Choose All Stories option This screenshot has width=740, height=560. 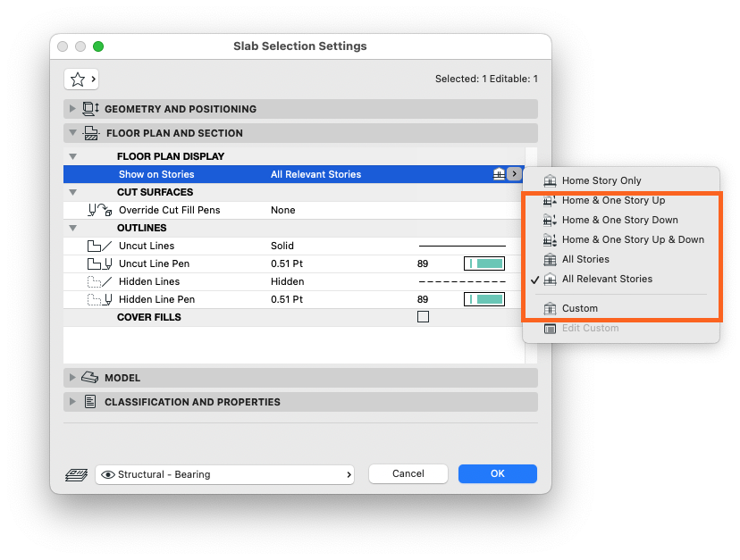[x=585, y=260]
